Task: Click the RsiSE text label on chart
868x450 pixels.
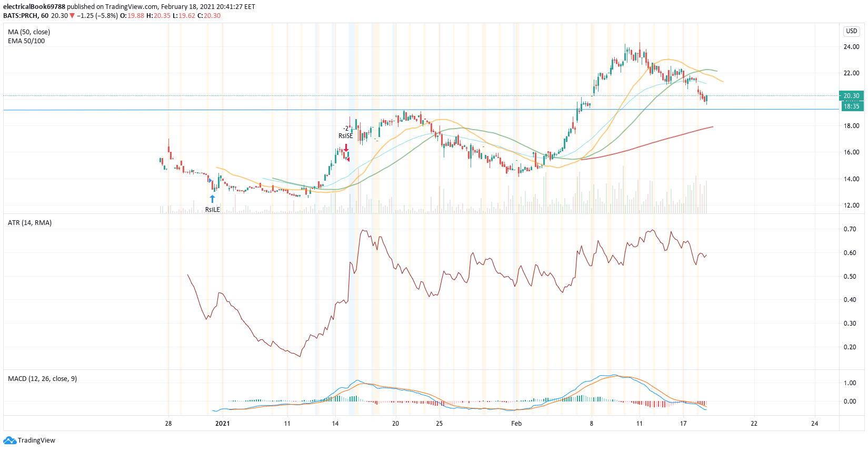Action: click(x=345, y=136)
